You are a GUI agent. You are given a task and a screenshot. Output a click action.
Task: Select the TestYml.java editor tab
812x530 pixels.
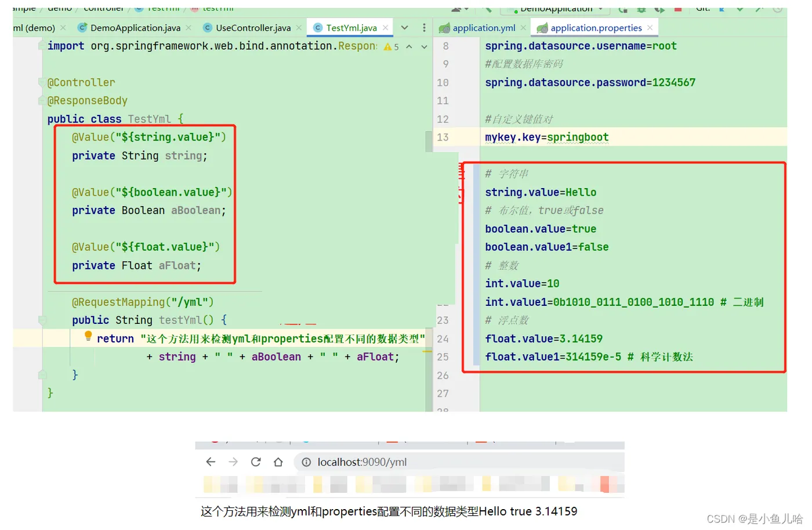pos(351,28)
